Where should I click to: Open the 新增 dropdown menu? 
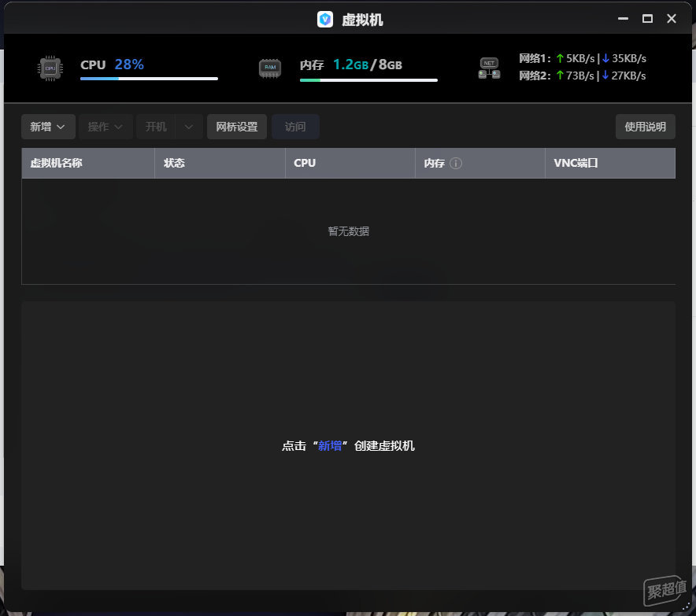48,127
